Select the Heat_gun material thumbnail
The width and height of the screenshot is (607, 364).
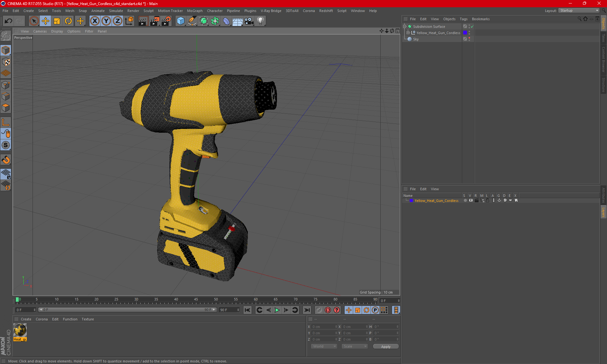coord(20,330)
